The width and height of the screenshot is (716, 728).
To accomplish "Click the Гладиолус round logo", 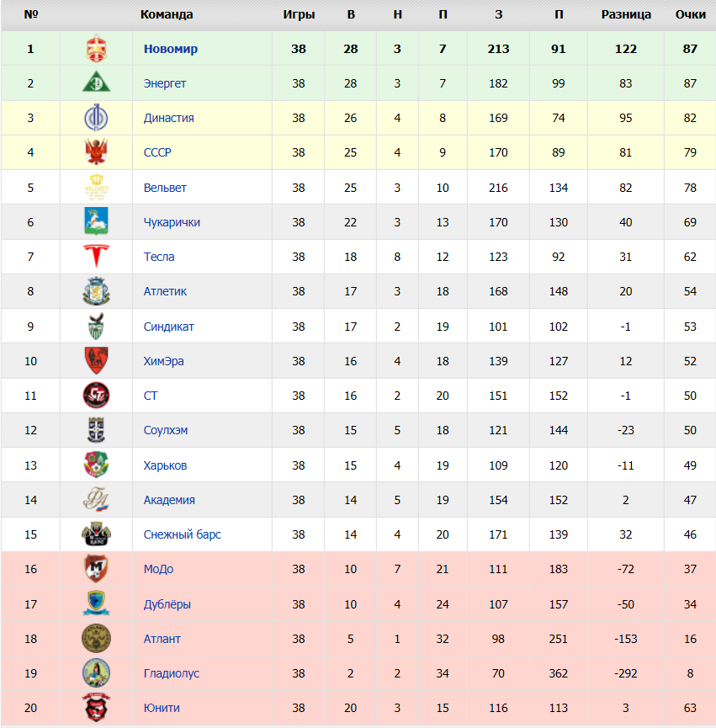I will 96,672.
